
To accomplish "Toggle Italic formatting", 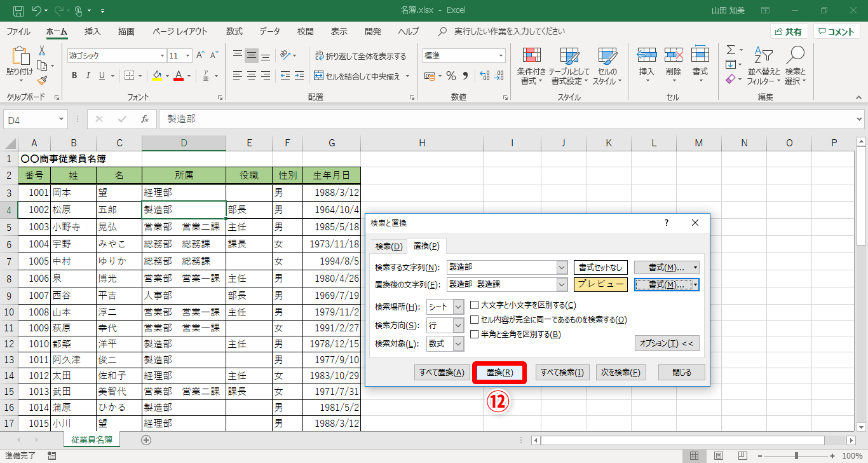I will (88, 76).
